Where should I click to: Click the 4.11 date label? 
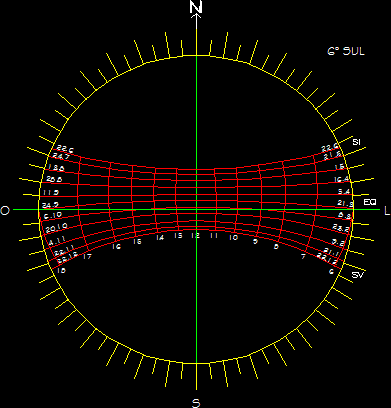pyautogui.click(x=56, y=241)
